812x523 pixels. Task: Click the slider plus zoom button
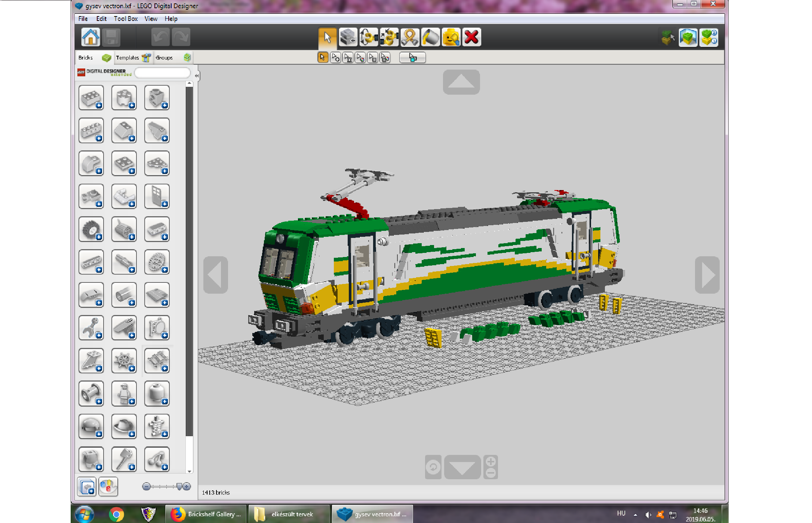coord(187,486)
